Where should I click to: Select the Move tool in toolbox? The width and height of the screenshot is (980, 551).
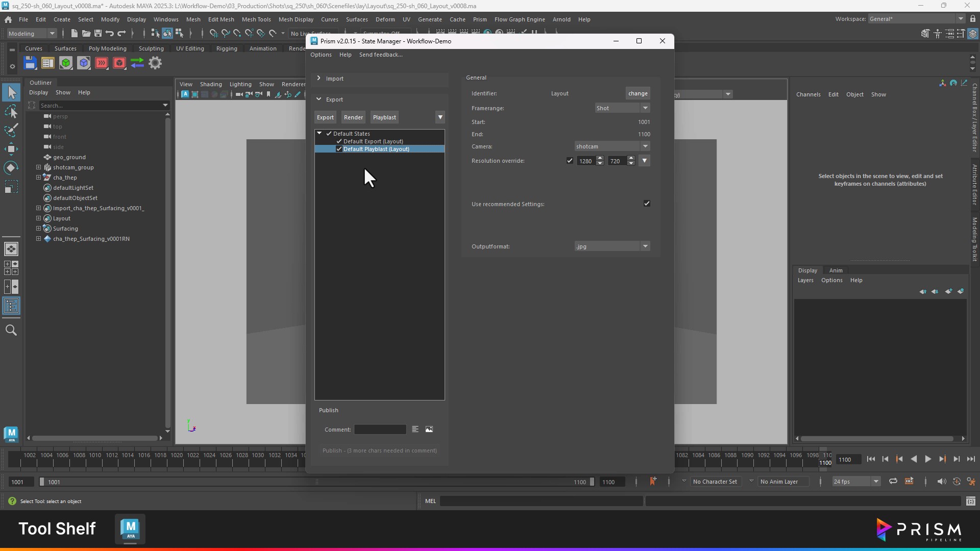11,149
